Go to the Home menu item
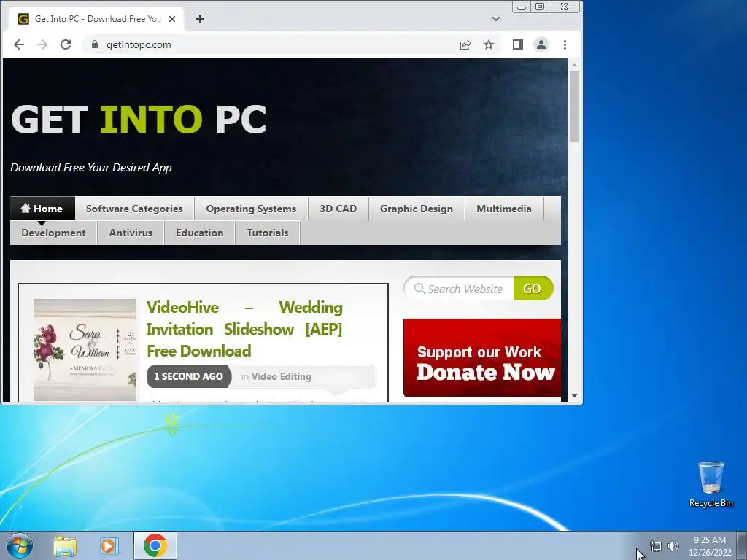The image size is (747, 560). 42,209
